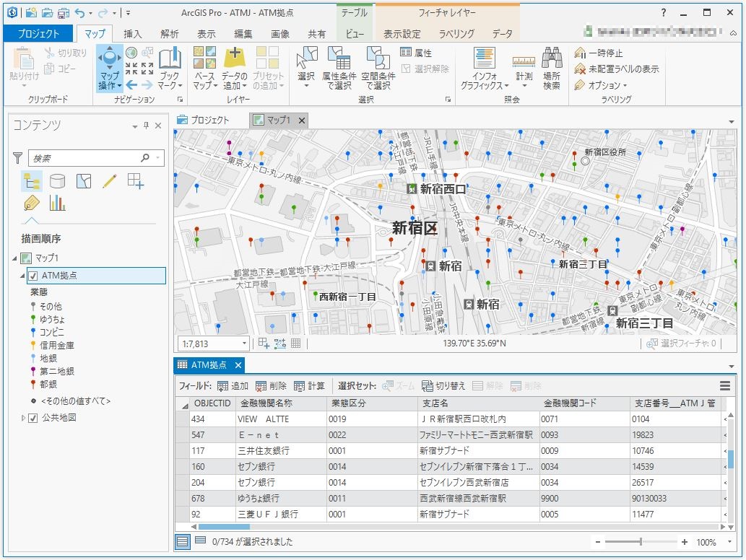Viewport: 746px width, 560px height.
Task: Switch Contents to list by charts
Action: [x=58, y=204]
